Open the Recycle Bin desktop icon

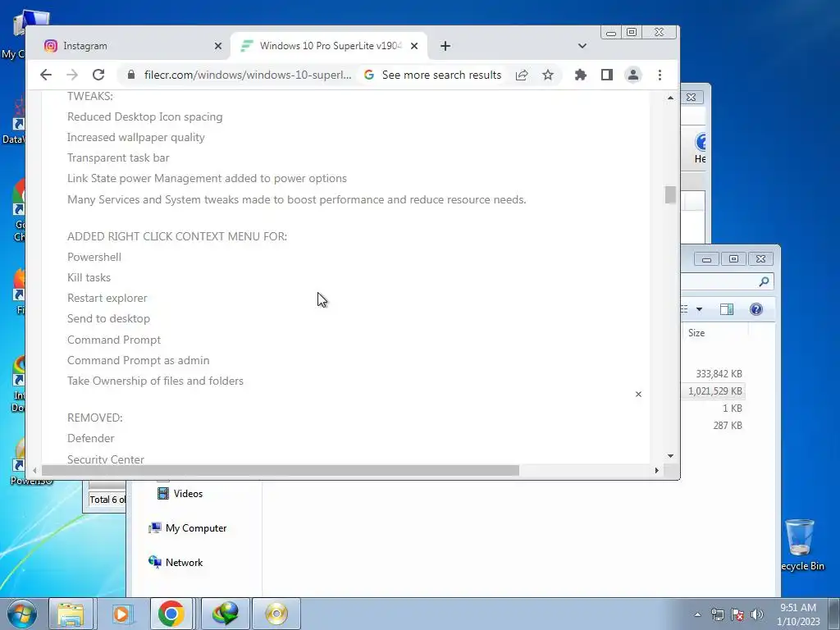coord(801,546)
